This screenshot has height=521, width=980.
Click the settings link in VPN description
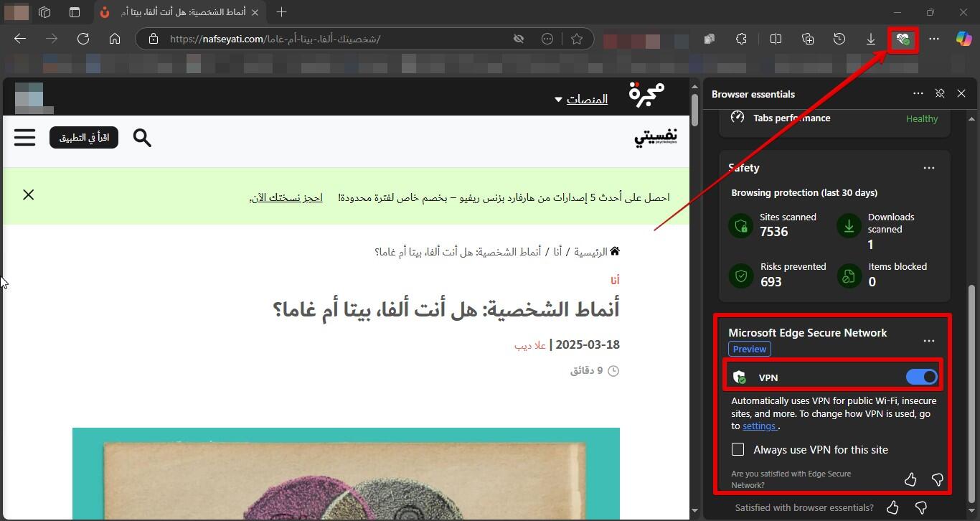tap(759, 426)
